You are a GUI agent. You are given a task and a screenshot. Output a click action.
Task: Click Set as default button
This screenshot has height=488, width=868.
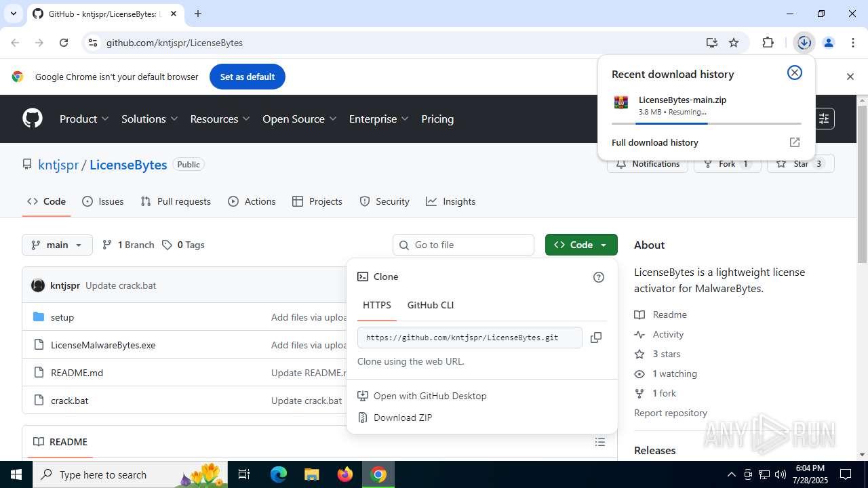point(248,77)
